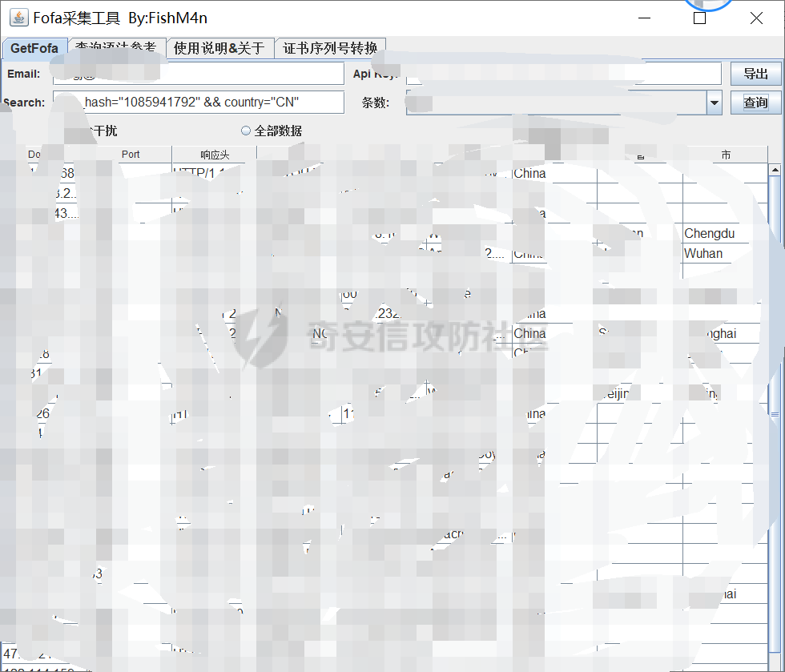This screenshot has height=672, width=785.
Task: Open the 证书序列号转换 tab
Action: [x=330, y=48]
